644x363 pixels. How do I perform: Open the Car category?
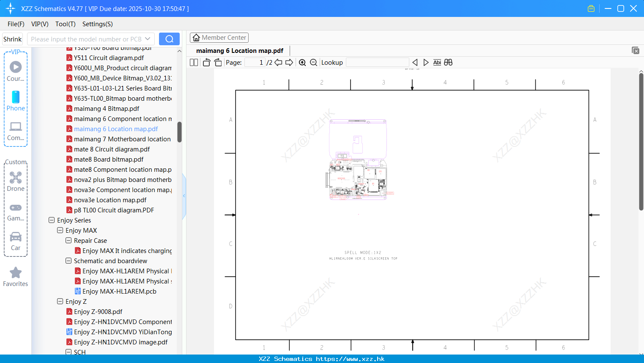click(x=16, y=241)
